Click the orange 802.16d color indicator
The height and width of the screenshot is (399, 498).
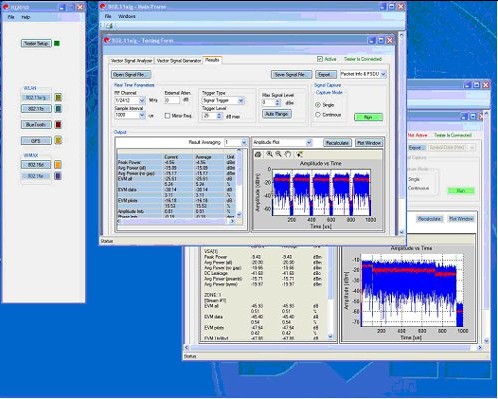[x=58, y=165]
